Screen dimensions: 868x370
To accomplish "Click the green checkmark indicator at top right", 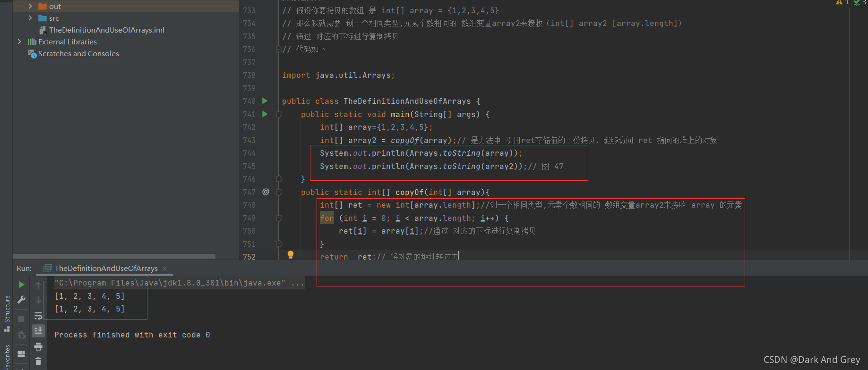I will coord(857,2).
